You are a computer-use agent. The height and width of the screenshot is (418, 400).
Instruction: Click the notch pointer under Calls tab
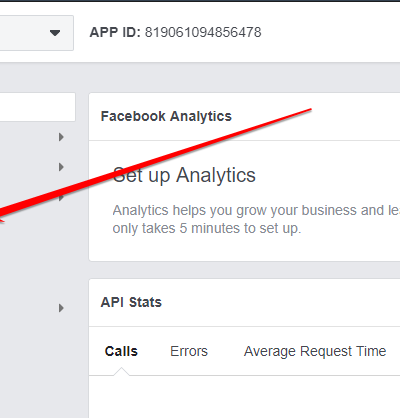(x=121, y=372)
